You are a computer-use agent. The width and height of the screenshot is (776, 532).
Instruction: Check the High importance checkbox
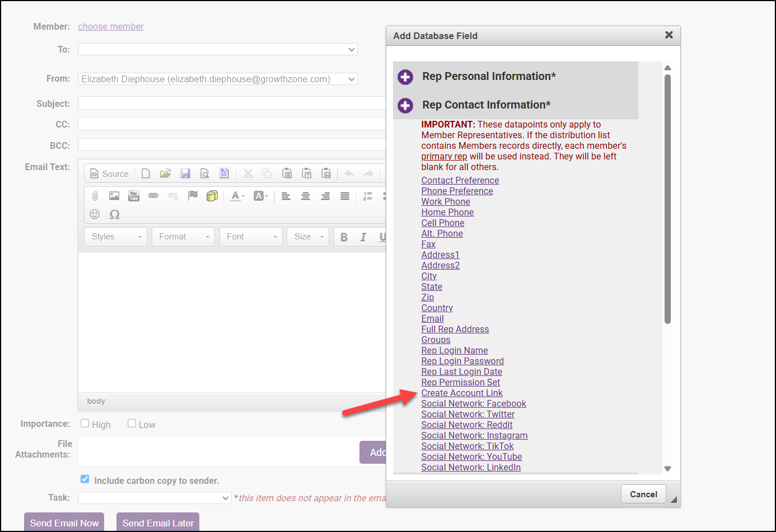(85, 423)
